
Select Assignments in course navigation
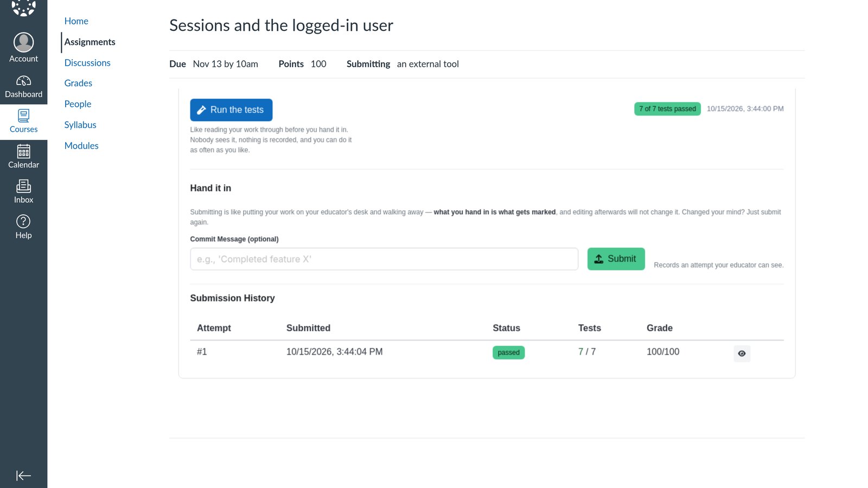point(90,42)
